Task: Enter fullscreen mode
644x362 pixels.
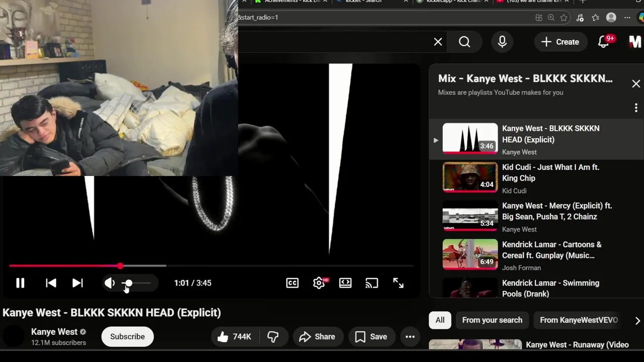Action: pyautogui.click(x=398, y=283)
